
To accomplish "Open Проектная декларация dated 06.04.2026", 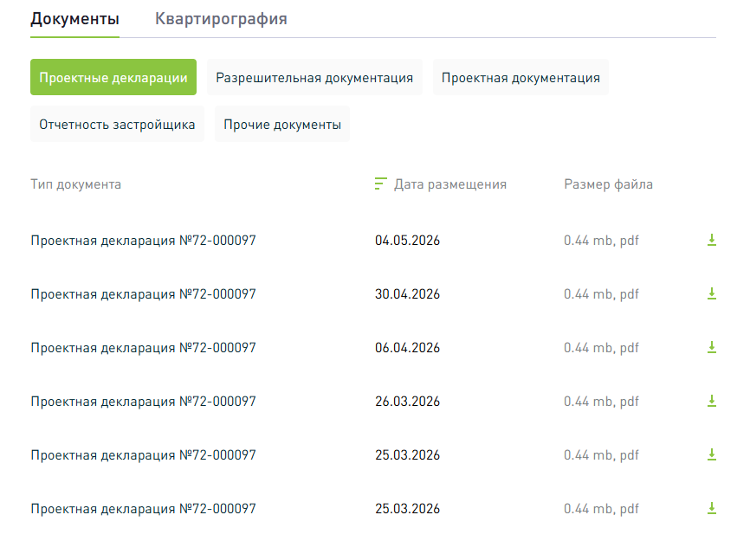I will 143,347.
